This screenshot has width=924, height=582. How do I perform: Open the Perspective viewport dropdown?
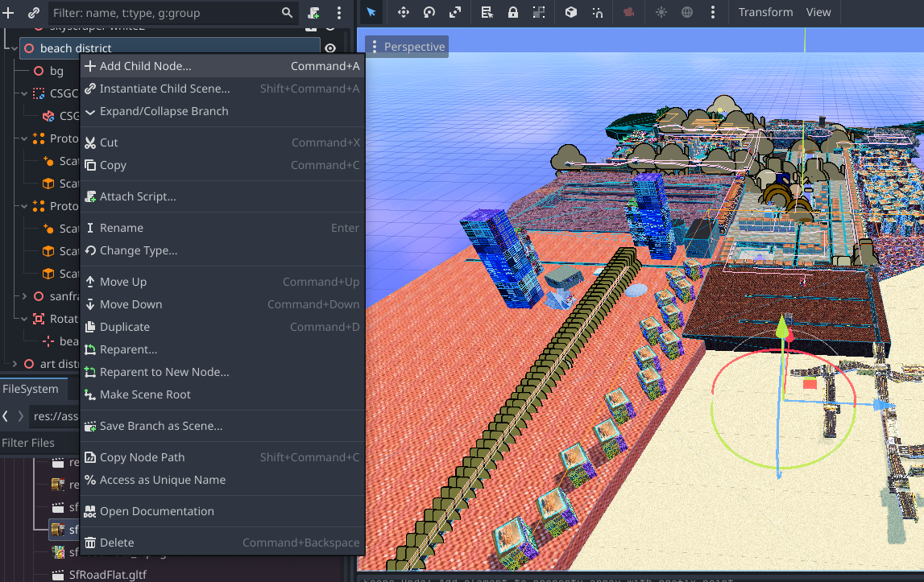407,47
